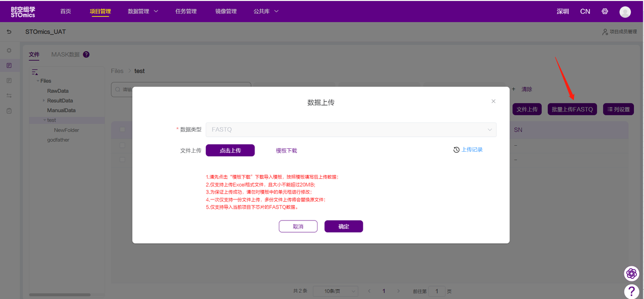Open the 数据类型 FASTQ dropdown
Viewport: 644px width, 299px height.
[x=351, y=130]
